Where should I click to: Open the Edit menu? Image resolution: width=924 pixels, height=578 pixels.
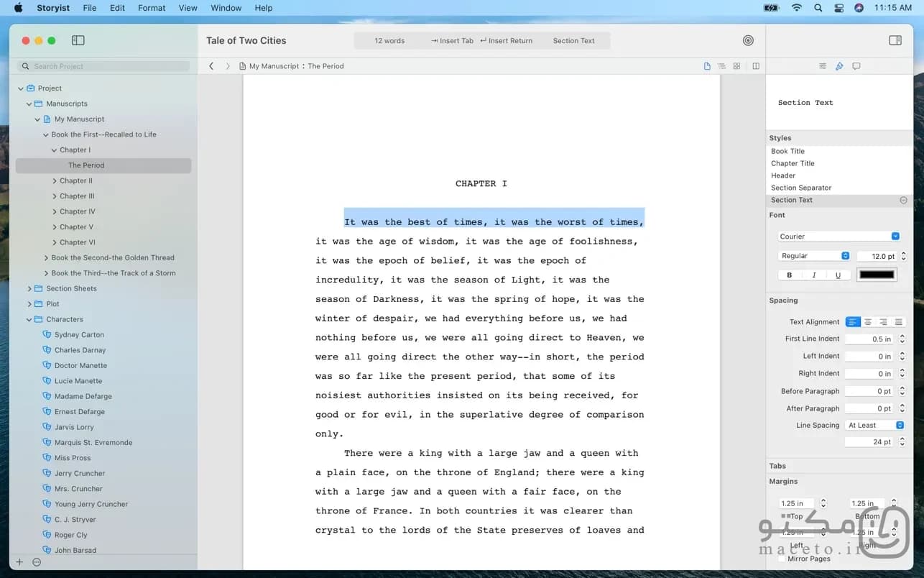pos(117,8)
